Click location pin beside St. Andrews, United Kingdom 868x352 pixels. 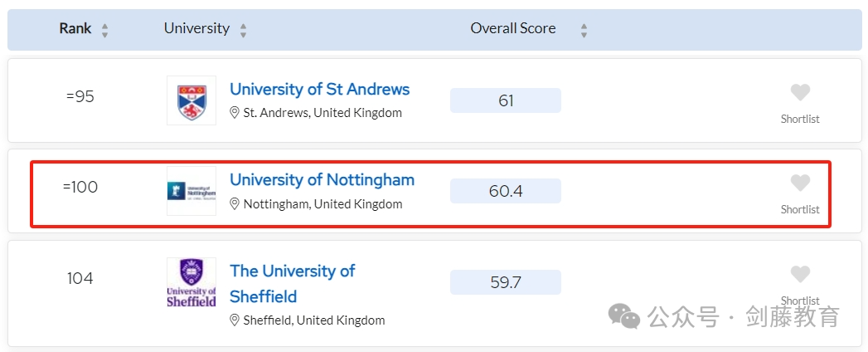pyautogui.click(x=235, y=113)
